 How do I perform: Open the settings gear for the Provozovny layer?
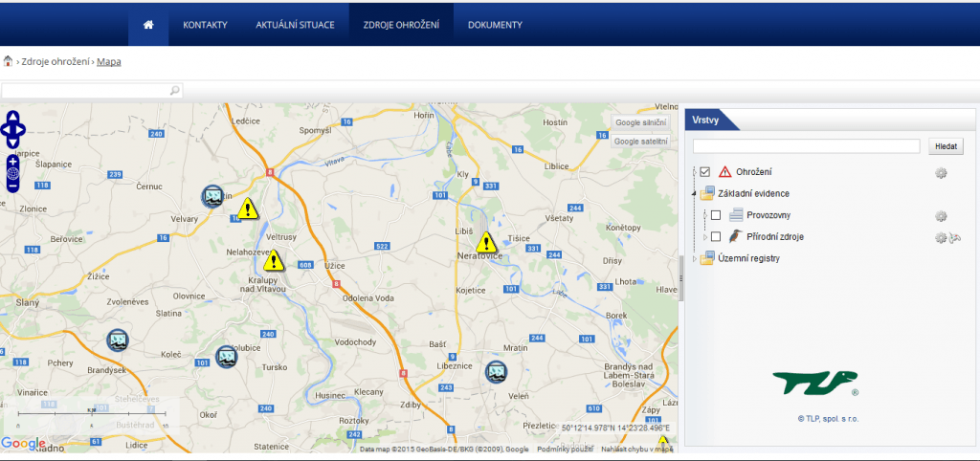(x=941, y=216)
